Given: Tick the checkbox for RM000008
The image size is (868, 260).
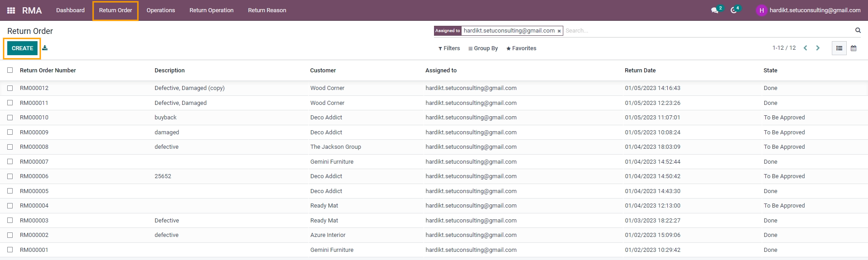Looking at the screenshot, I should pyautogui.click(x=10, y=147).
